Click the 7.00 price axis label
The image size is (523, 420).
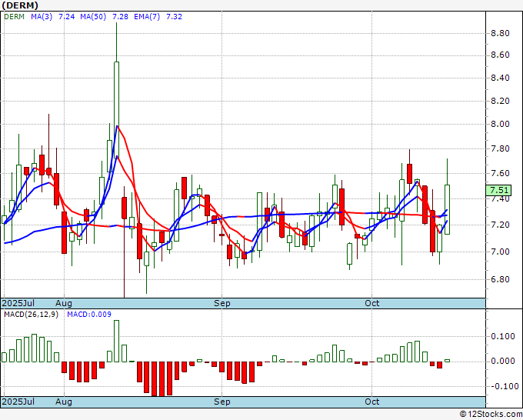tap(500, 252)
